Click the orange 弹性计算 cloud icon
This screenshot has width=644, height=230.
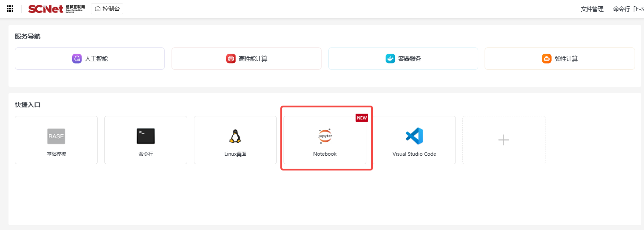[x=546, y=59]
